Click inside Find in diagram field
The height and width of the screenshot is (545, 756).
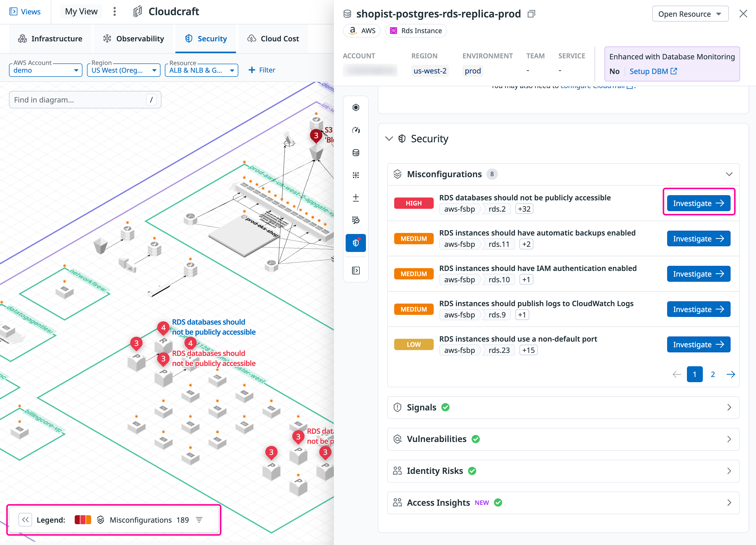click(85, 100)
